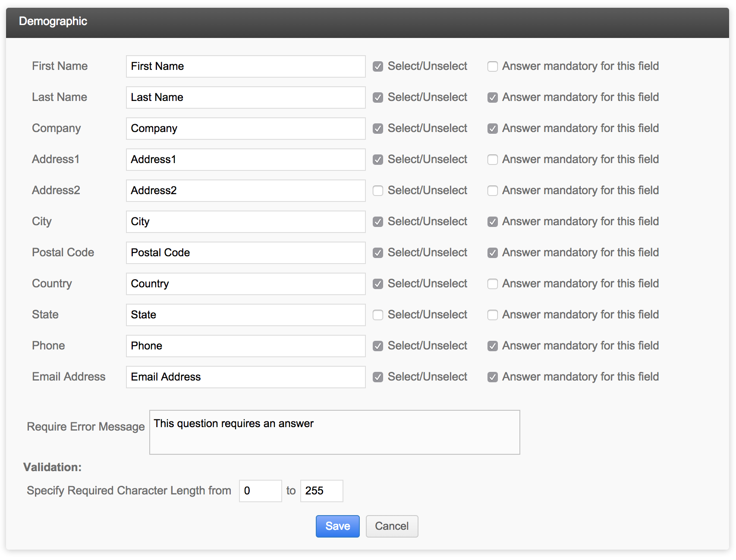Click the Country text field
The width and height of the screenshot is (736, 560).
tap(246, 284)
